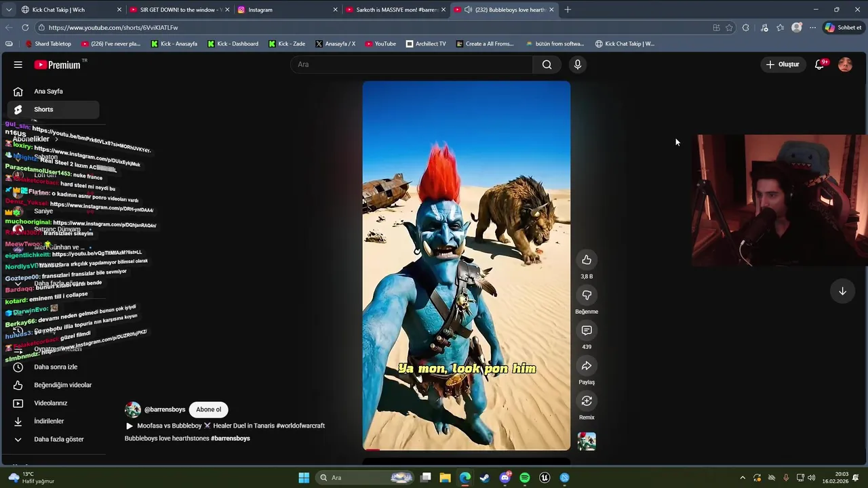Viewport: 868px width, 488px height.
Task: Open the tab search dropdown chevron
Action: (9, 9)
